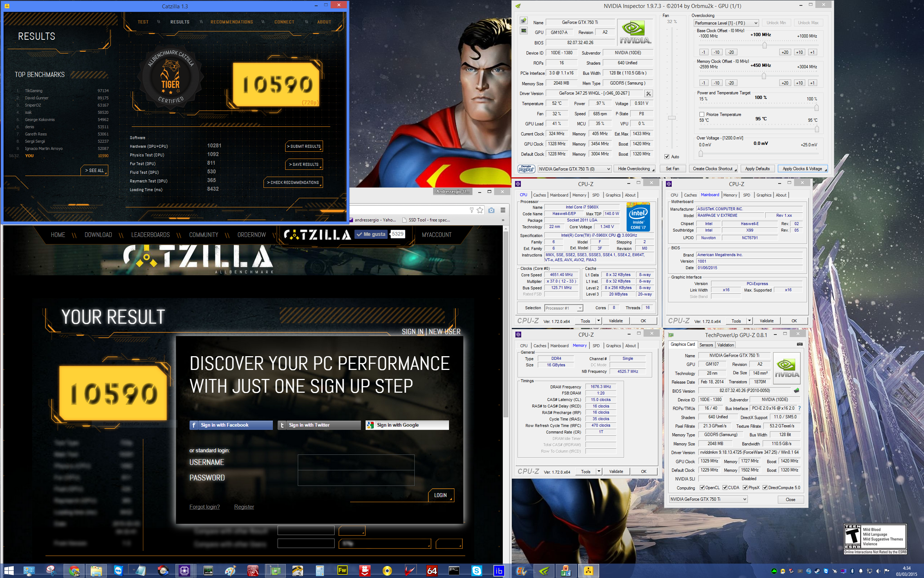The width and height of the screenshot is (924, 578).
Task: Toggle the DirectCompute 5.0 checkbox
Action: pyautogui.click(x=765, y=488)
